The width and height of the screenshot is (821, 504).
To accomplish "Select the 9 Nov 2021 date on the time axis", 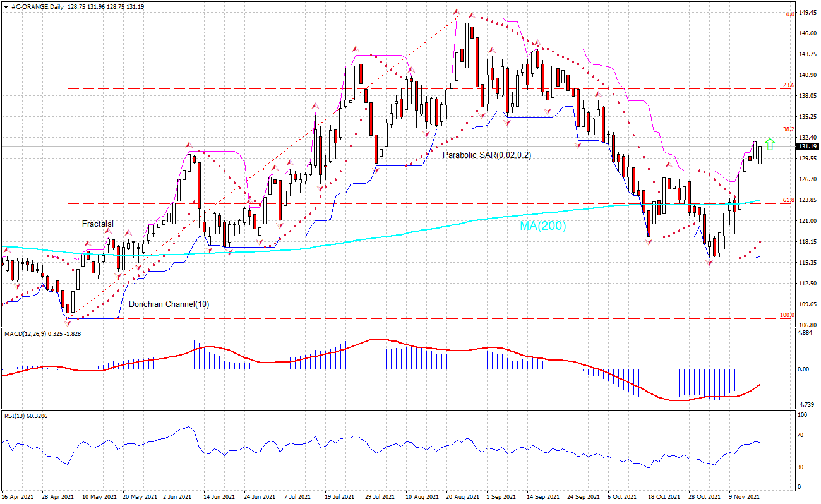I will pyautogui.click(x=745, y=497).
